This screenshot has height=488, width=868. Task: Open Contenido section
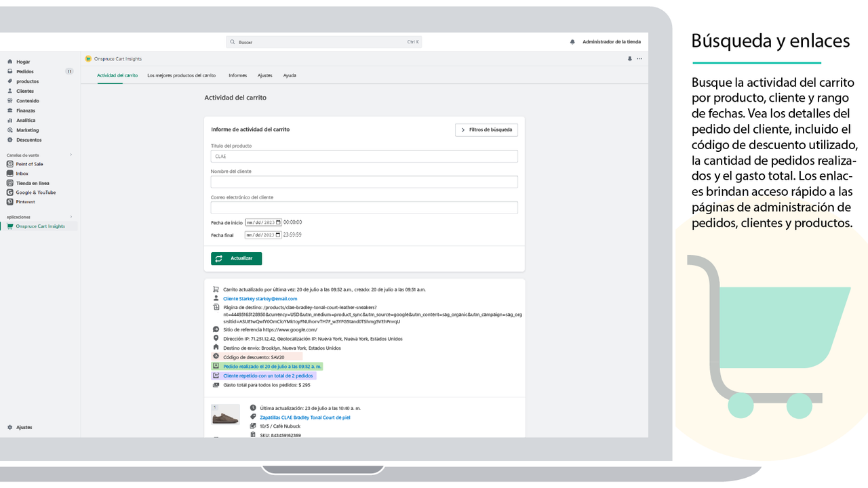(x=28, y=101)
